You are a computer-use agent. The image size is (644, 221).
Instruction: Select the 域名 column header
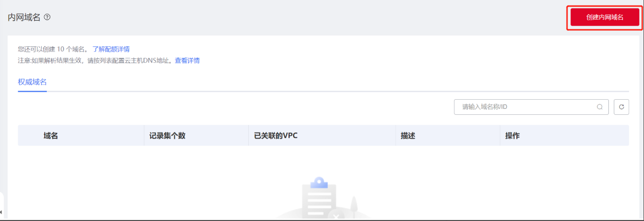(51, 136)
